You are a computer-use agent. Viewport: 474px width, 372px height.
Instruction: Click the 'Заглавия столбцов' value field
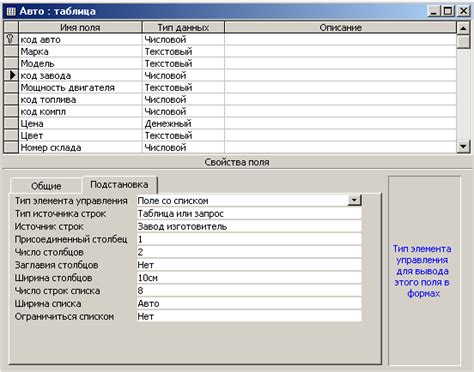pos(249,265)
